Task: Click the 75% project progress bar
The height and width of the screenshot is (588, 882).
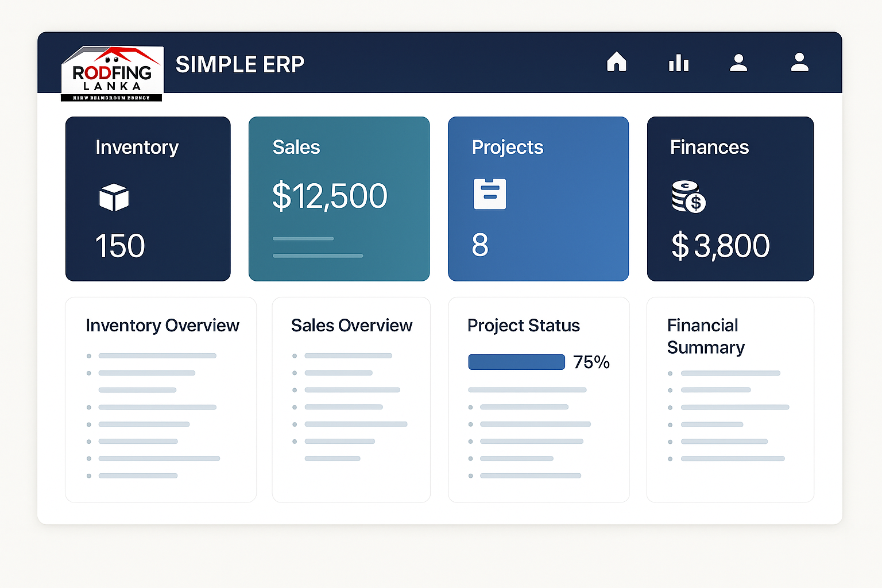Action: click(x=516, y=362)
